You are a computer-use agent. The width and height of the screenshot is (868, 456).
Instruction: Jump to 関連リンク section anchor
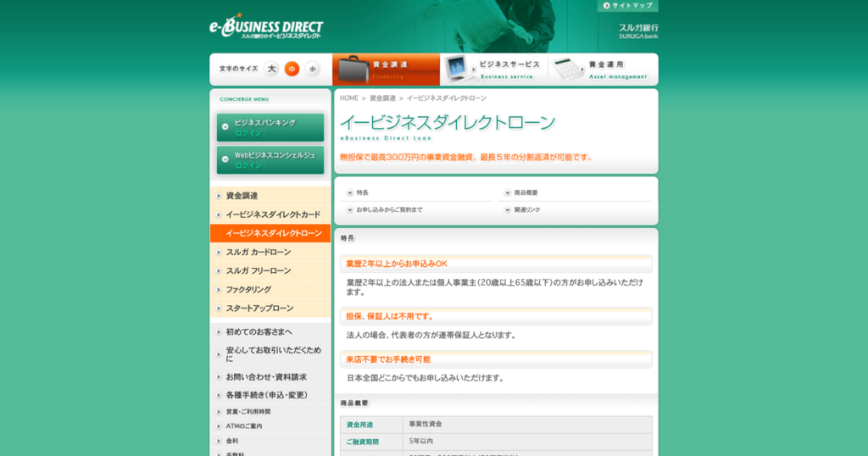point(526,210)
